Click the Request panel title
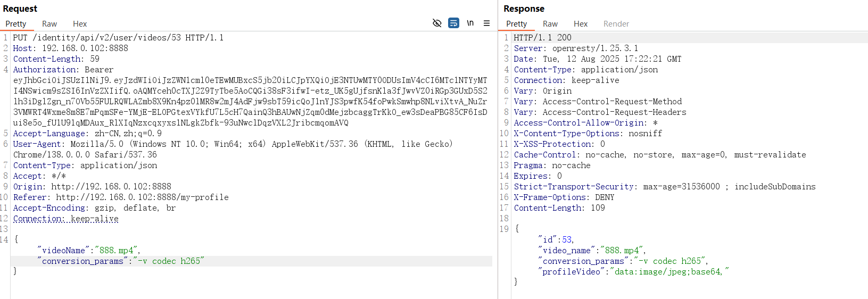The width and height of the screenshot is (868, 299). (x=20, y=9)
